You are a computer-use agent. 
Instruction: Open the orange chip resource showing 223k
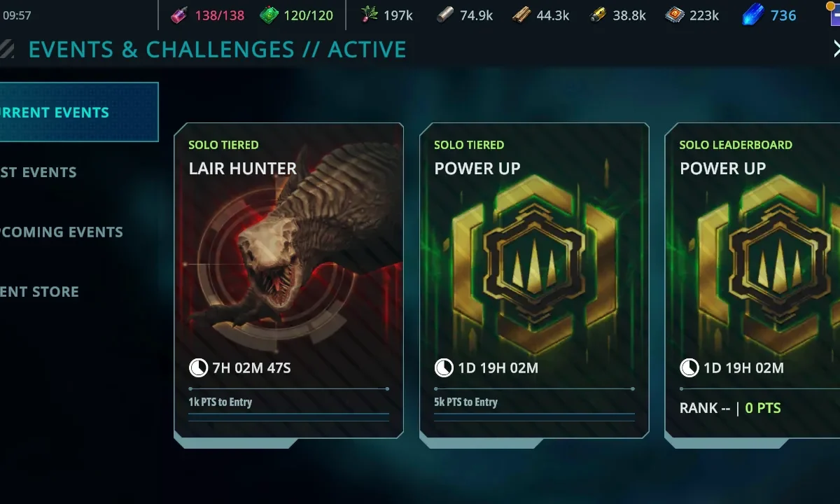(x=674, y=15)
